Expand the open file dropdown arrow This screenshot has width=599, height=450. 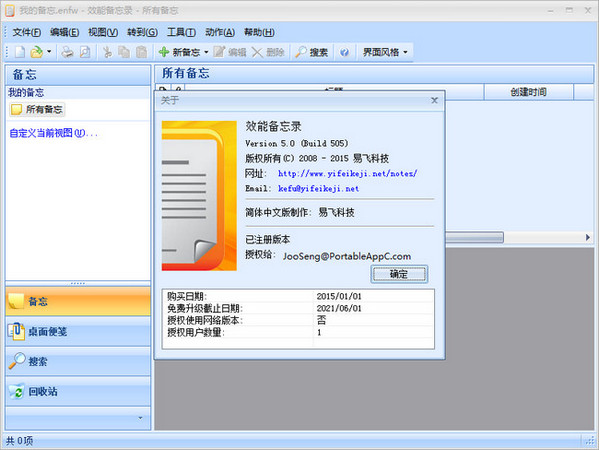coord(49,52)
